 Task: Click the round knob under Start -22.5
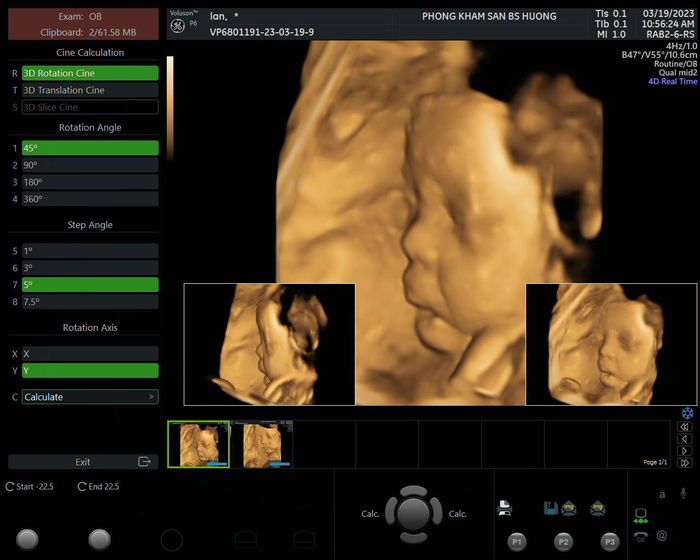(x=27, y=540)
